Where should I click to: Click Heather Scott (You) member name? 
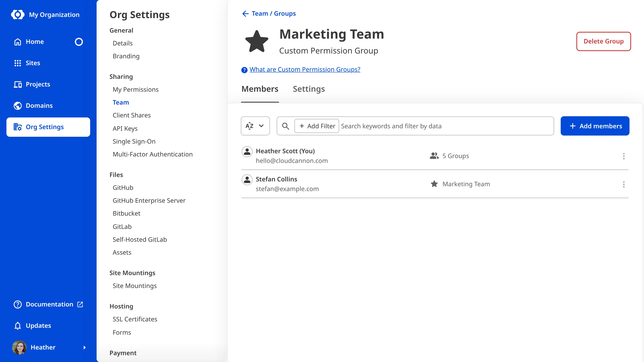[x=285, y=151]
